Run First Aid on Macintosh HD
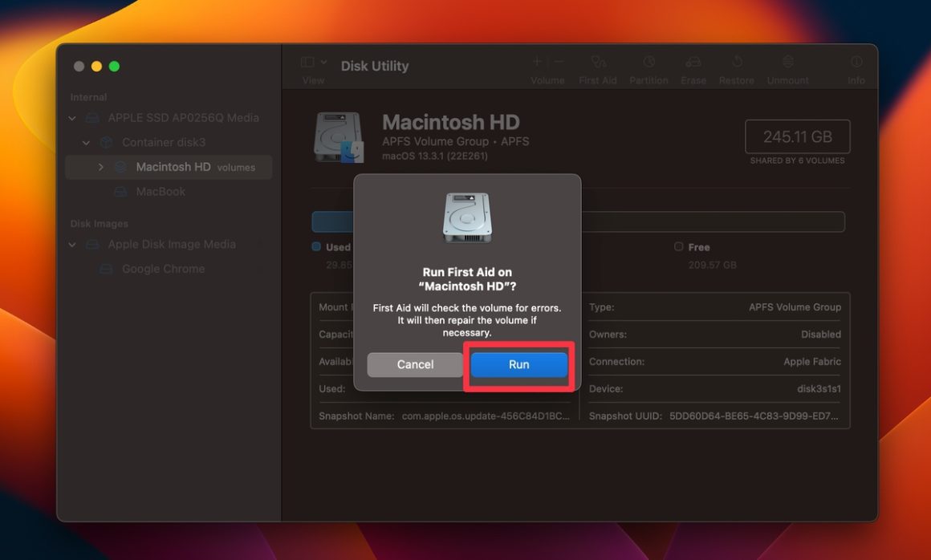The height and width of the screenshot is (560, 931). coord(518,363)
